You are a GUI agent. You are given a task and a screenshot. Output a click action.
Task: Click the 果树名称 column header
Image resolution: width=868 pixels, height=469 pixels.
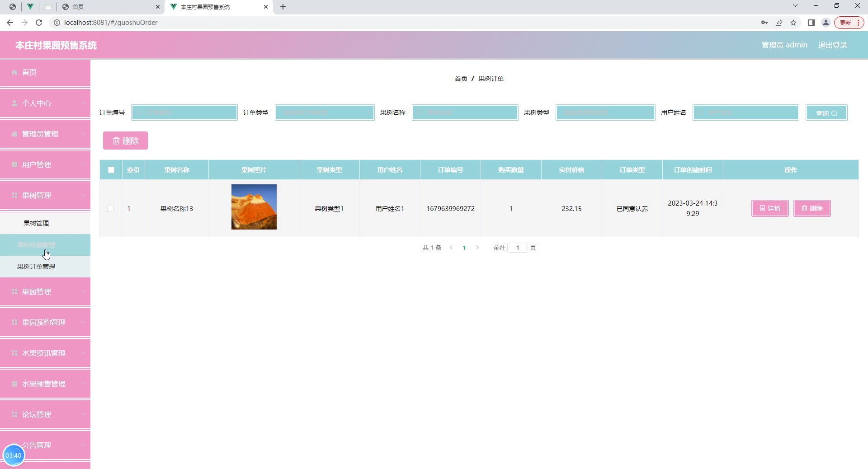(x=177, y=170)
